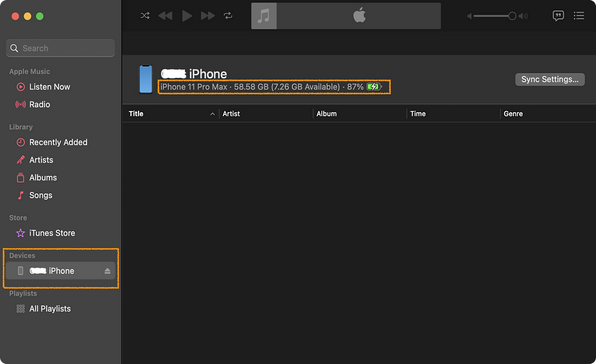Show the Lyrics pane

(558, 16)
